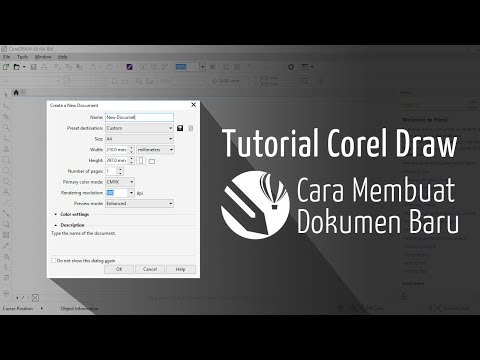Click Quick customize plus icon below toolbox
The width and height of the screenshot is (480, 360).
(6, 294)
